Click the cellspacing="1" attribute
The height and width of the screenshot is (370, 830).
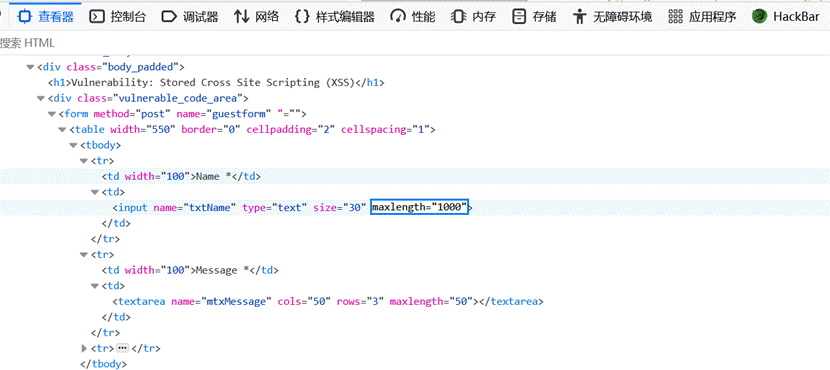tap(385, 130)
